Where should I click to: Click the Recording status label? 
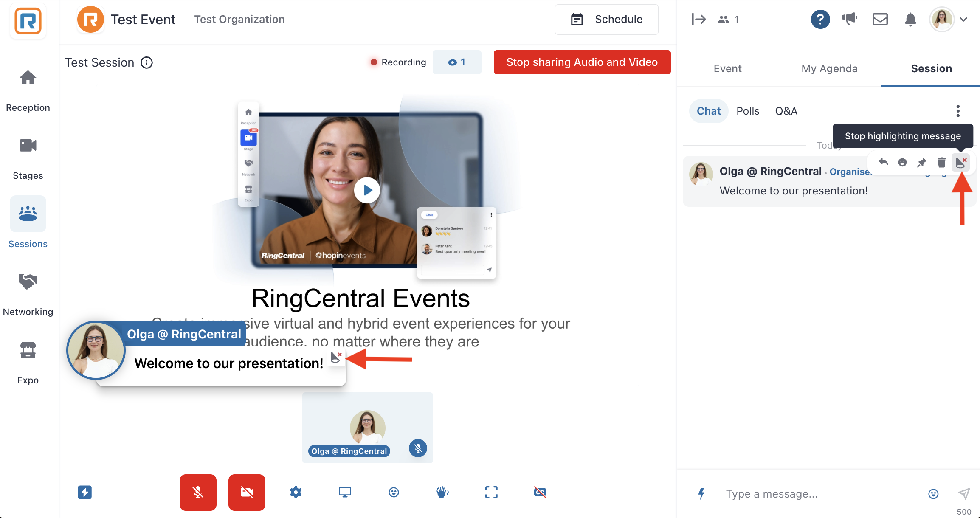[398, 62]
